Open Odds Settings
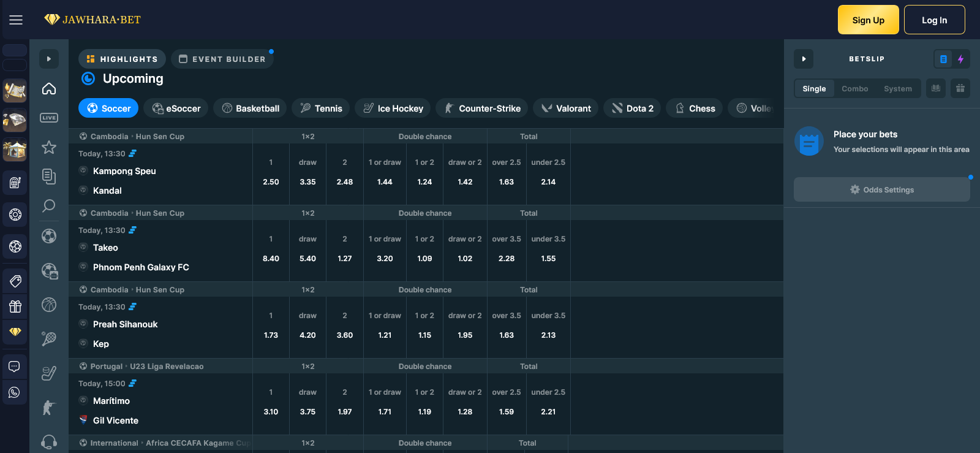 click(x=882, y=189)
